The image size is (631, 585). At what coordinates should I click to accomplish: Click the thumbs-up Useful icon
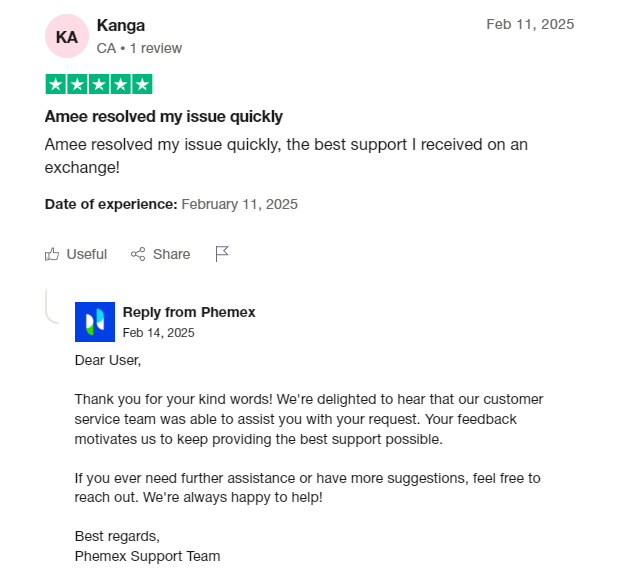click(x=53, y=254)
